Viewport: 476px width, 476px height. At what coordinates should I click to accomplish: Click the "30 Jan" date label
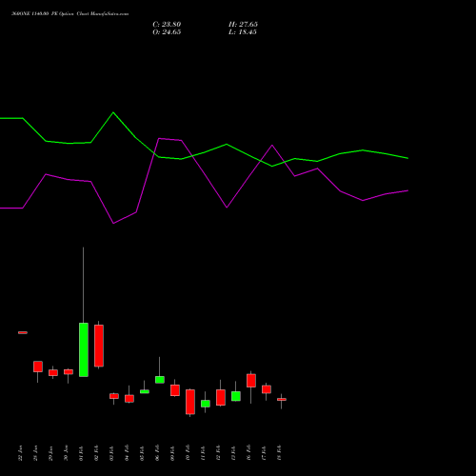67,453
